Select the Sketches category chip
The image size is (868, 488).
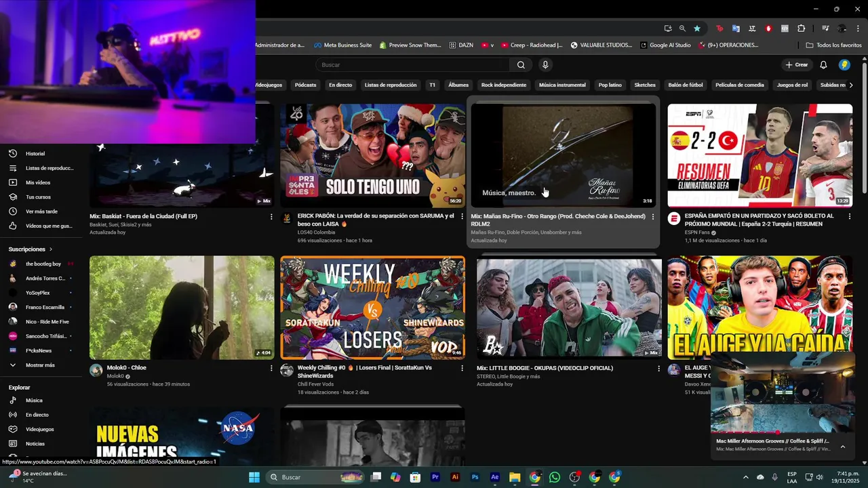[x=645, y=85]
